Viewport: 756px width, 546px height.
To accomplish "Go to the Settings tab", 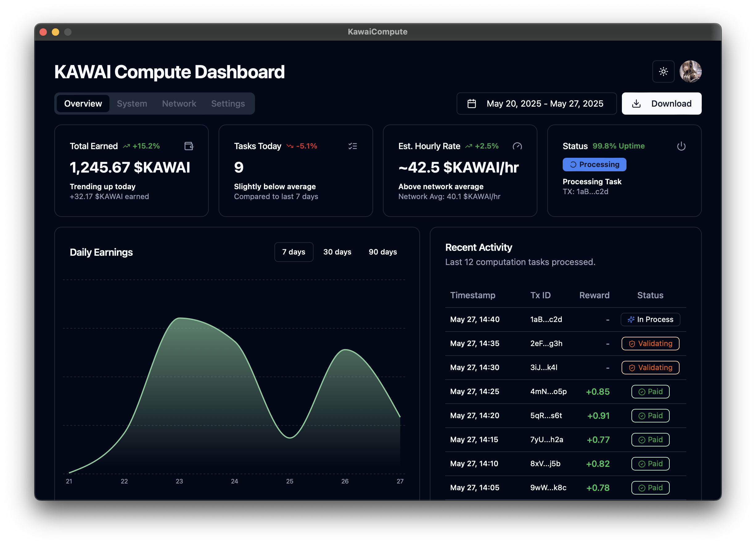I will click(228, 104).
